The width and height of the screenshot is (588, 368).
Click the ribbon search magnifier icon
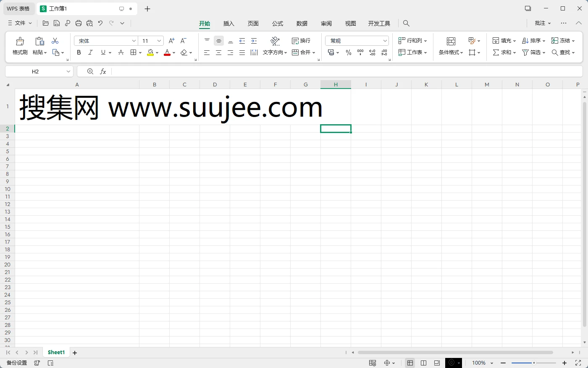pos(406,23)
